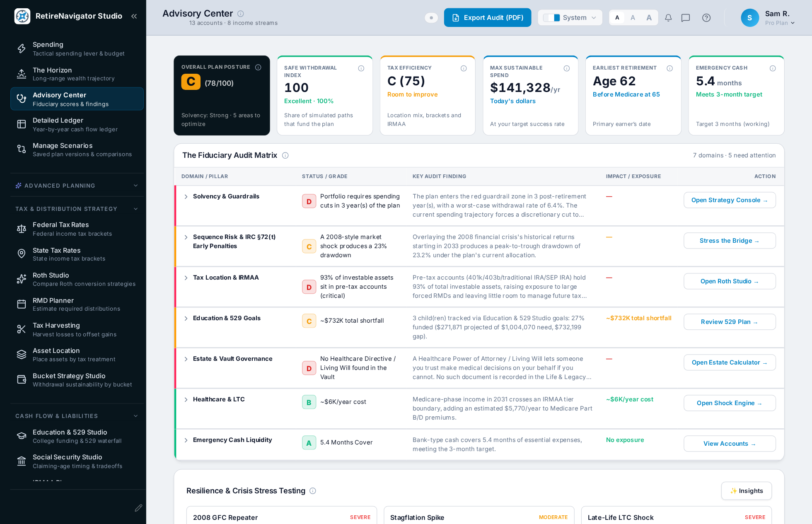The height and width of the screenshot is (524, 812).
Task: Click the pencil edit icon in sidebar footer
Action: coord(138,508)
